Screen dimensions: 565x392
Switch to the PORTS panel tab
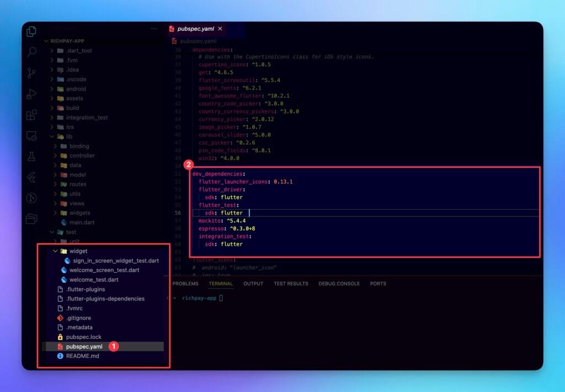point(378,283)
